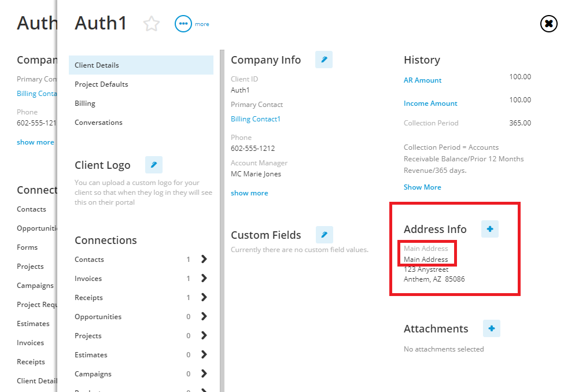
Task: Expand Opportunities connection chevron
Action: pos(204,316)
